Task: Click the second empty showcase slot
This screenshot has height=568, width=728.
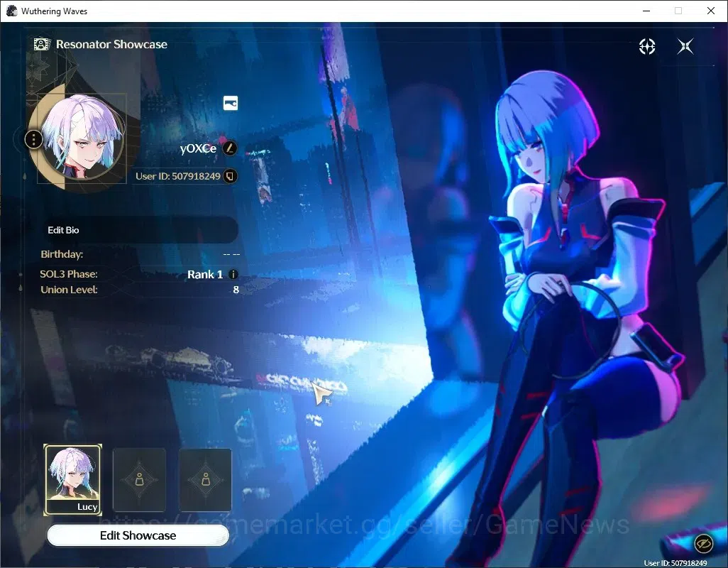Action: [139, 480]
